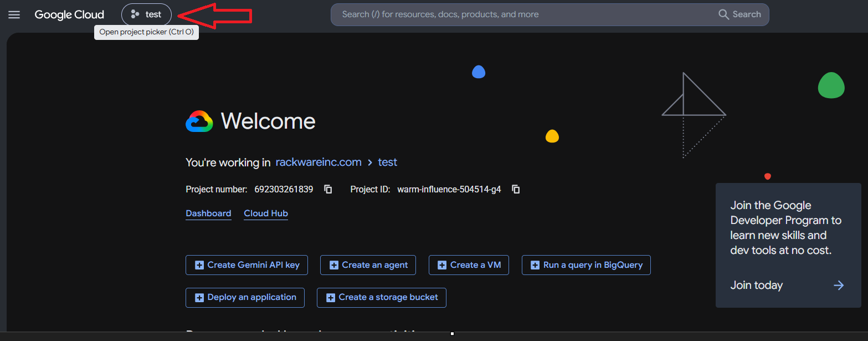Click Join today in developer program card
Viewport: 868px width, 341px height.
(x=757, y=285)
